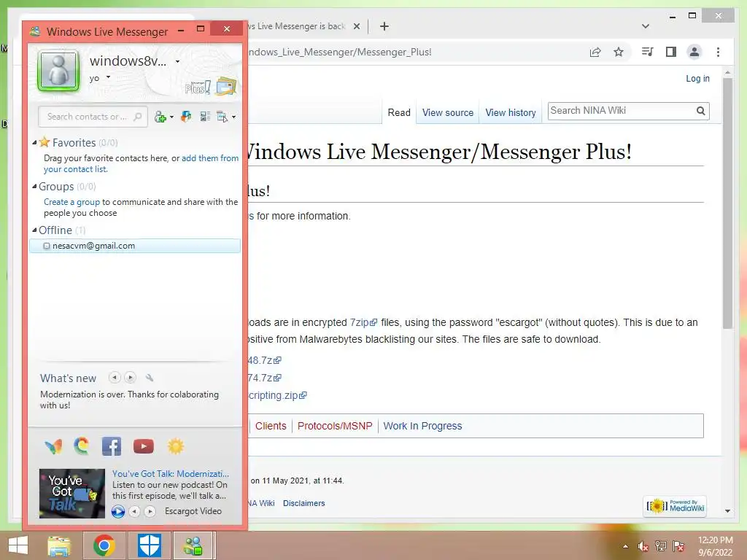Go to next Escargot Video item
The width and height of the screenshot is (747, 560).
tap(150, 511)
